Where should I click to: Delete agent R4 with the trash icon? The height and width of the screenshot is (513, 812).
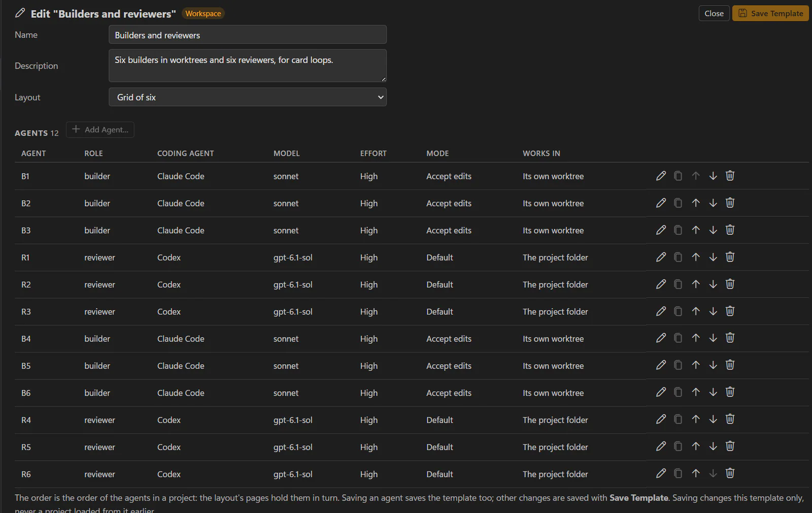[730, 419]
